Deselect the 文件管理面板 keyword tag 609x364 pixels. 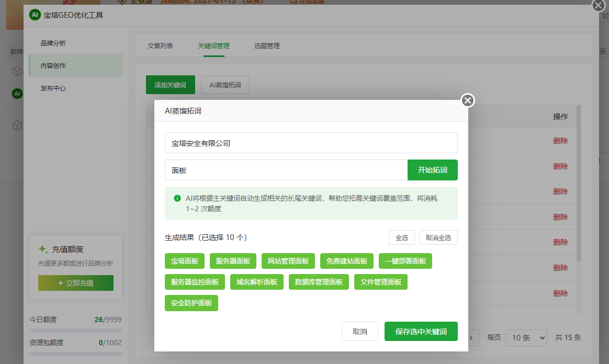[x=381, y=282]
